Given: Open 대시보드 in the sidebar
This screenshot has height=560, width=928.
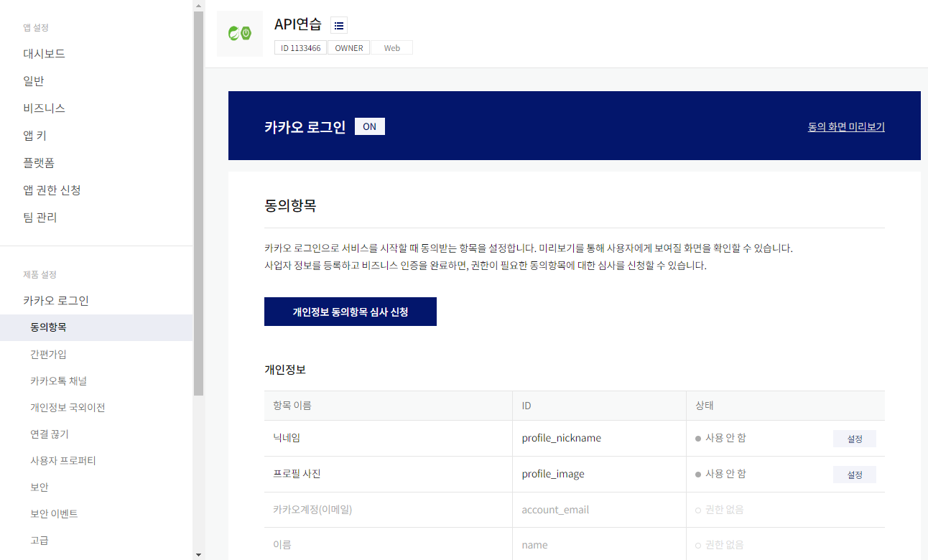Looking at the screenshot, I should point(45,54).
